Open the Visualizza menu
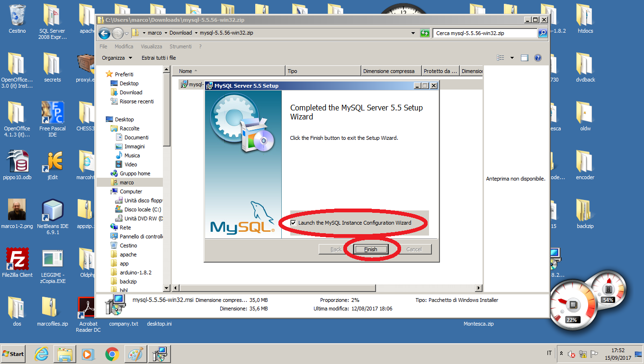Image resolution: width=644 pixels, height=364 pixels. [x=151, y=46]
